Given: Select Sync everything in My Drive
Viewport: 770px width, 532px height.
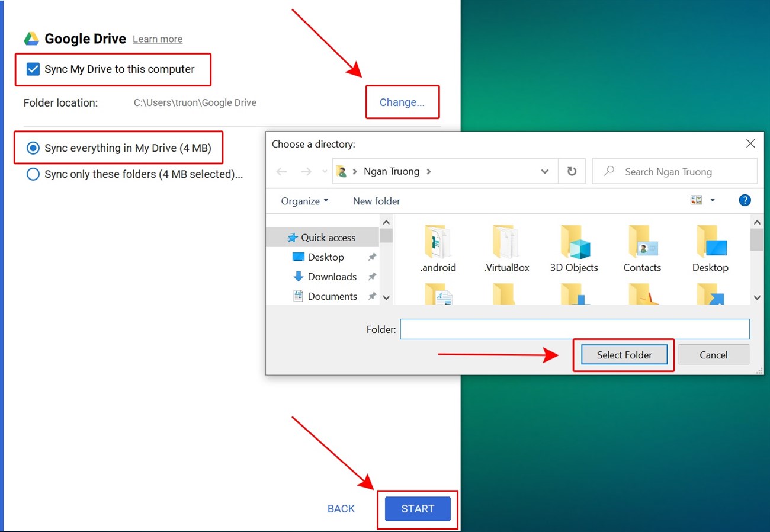Looking at the screenshot, I should pyautogui.click(x=33, y=148).
